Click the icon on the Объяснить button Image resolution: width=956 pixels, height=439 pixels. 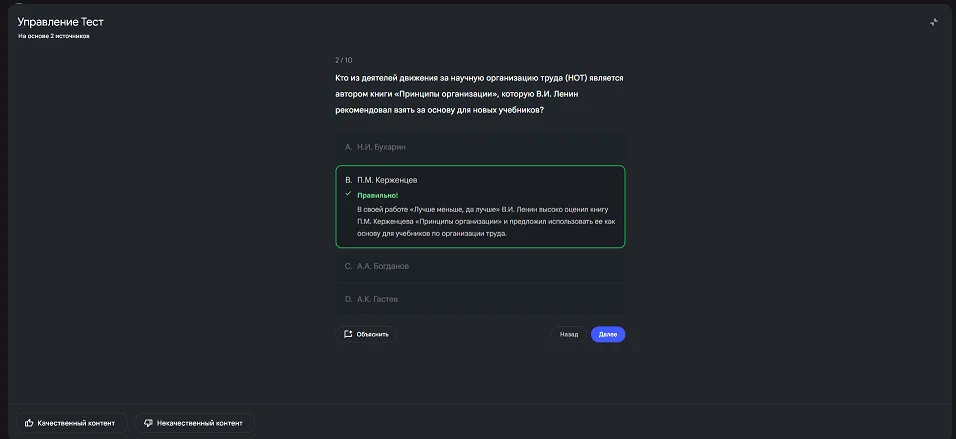point(348,334)
